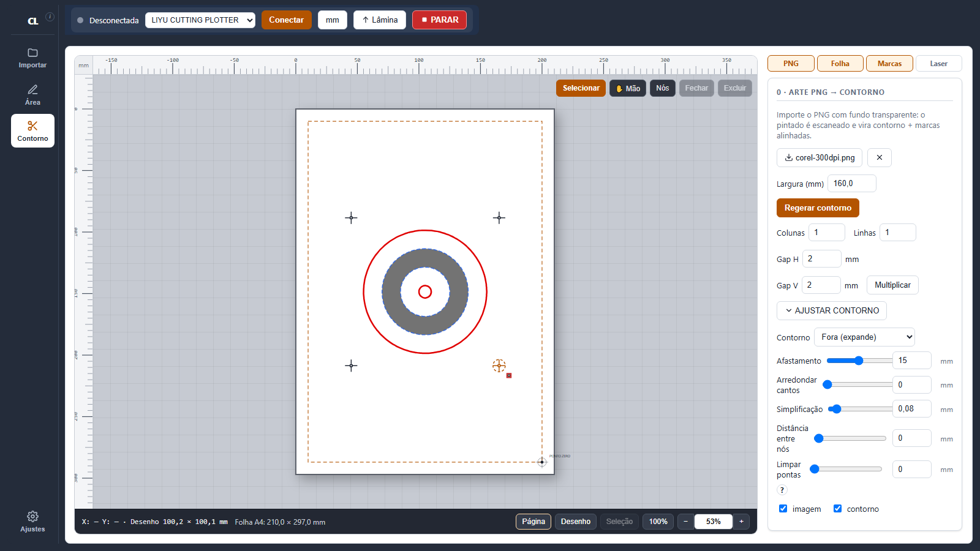Fit view to Página
The width and height of the screenshot is (980, 551).
pos(533,522)
